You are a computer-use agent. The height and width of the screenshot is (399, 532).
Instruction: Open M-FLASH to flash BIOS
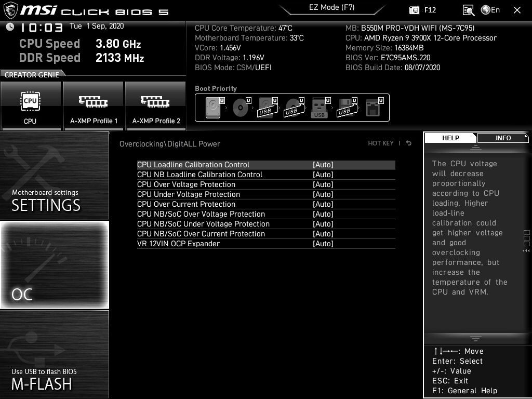[54, 354]
